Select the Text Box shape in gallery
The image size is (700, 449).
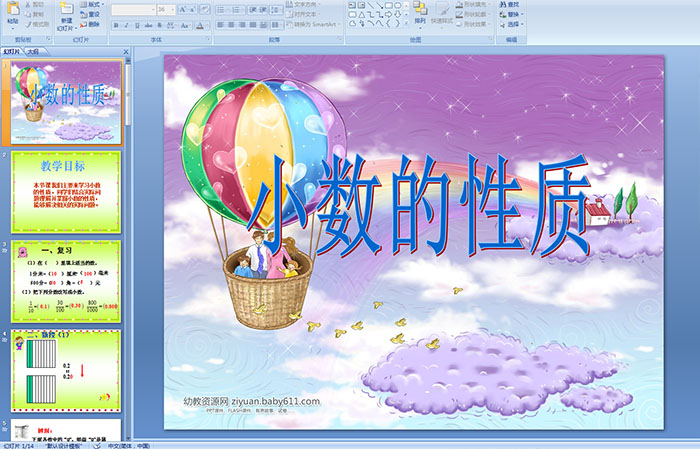(x=352, y=5)
